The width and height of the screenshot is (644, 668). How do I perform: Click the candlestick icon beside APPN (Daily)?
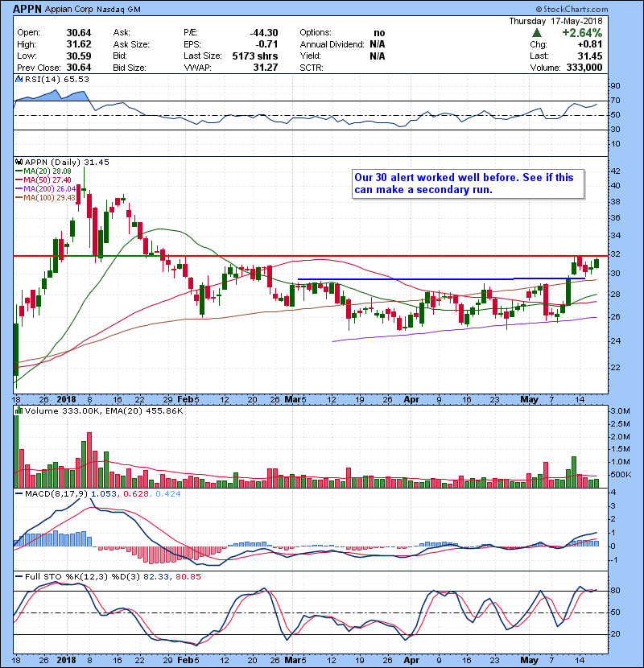click(x=19, y=162)
